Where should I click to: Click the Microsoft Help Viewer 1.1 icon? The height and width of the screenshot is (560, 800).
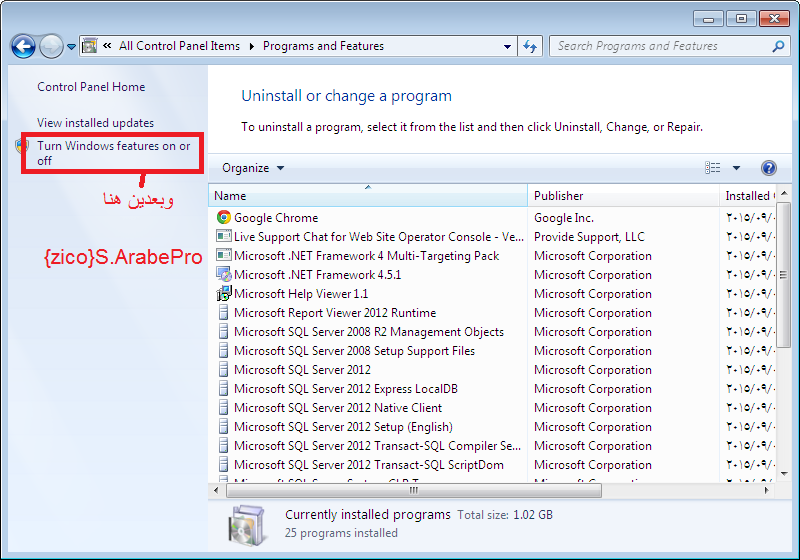pos(223,293)
